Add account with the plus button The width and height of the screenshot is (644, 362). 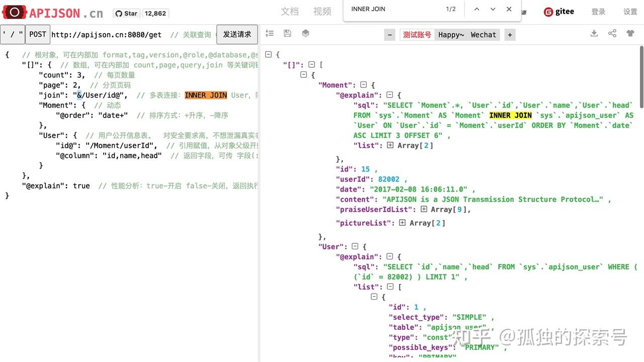click(x=510, y=35)
